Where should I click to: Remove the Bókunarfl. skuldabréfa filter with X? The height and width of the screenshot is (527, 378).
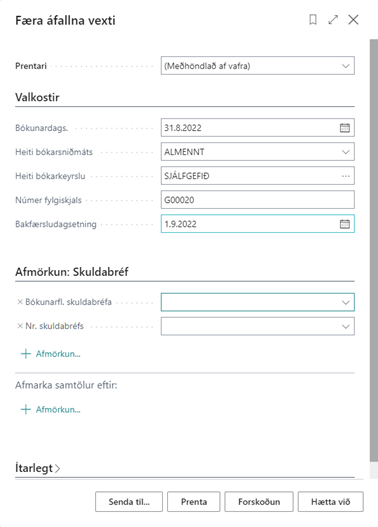pos(20,302)
